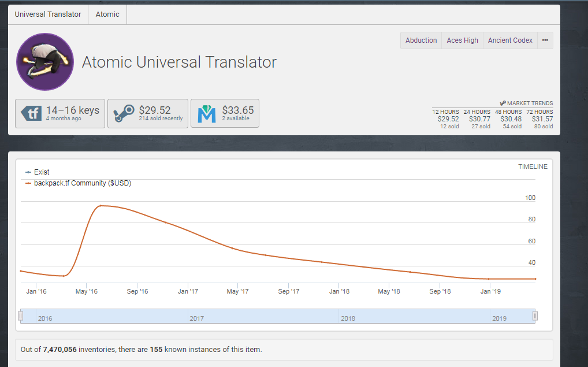Click the Atomic Universal Translator title
588x367 pixels.
[179, 62]
